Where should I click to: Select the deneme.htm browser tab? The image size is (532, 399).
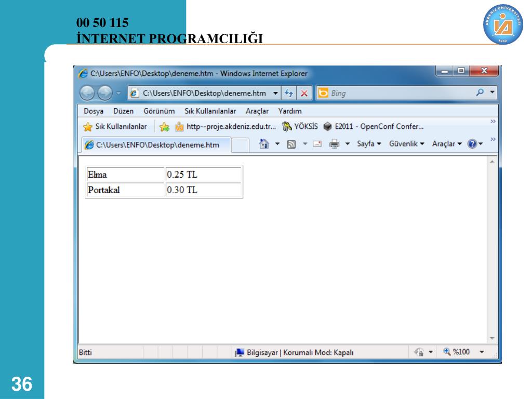156,145
